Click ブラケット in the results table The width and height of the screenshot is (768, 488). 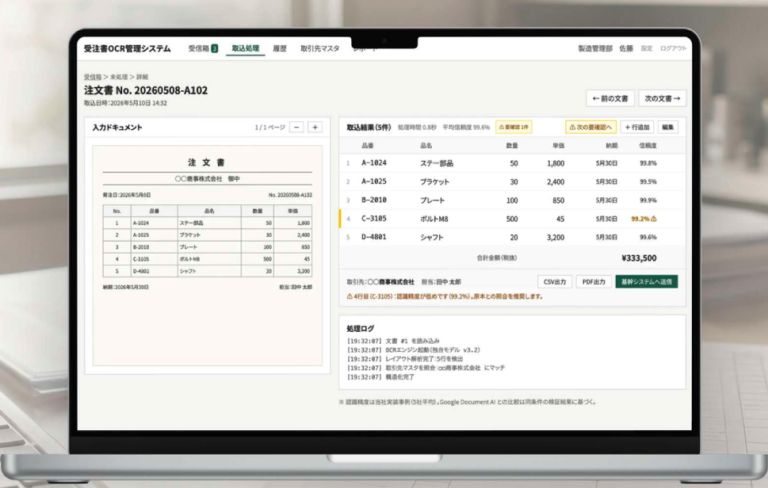click(434, 182)
